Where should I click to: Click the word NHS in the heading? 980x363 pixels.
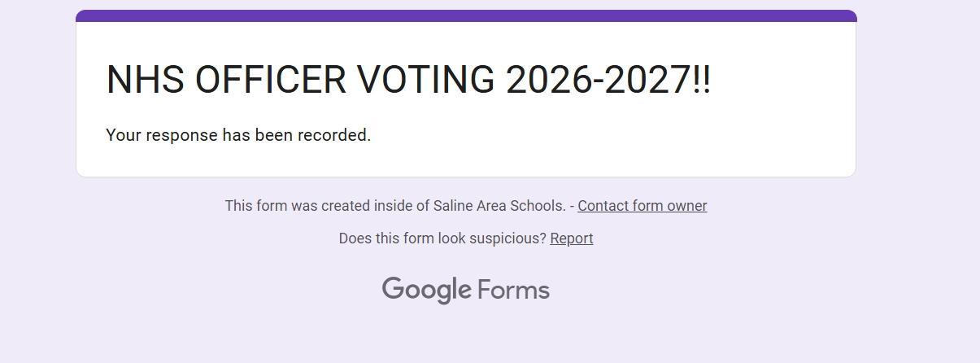tap(145, 80)
